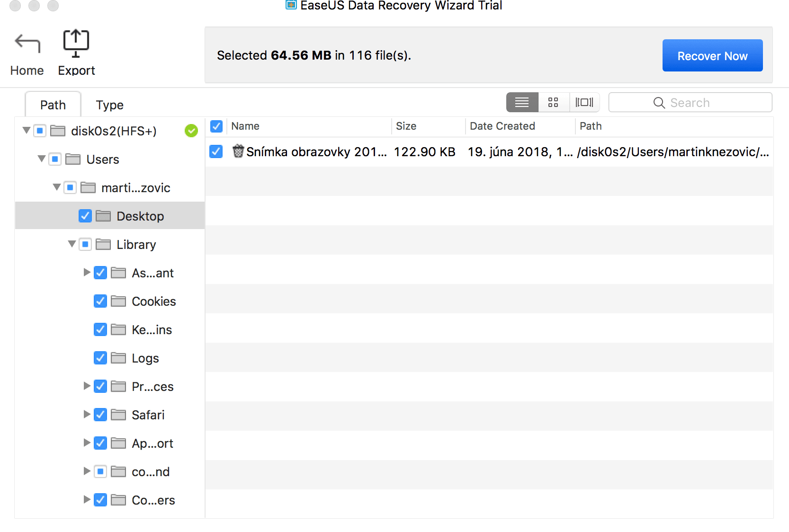Expand the Co...ers folder
Image resolution: width=789 pixels, height=532 pixels.
click(x=87, y=499)
